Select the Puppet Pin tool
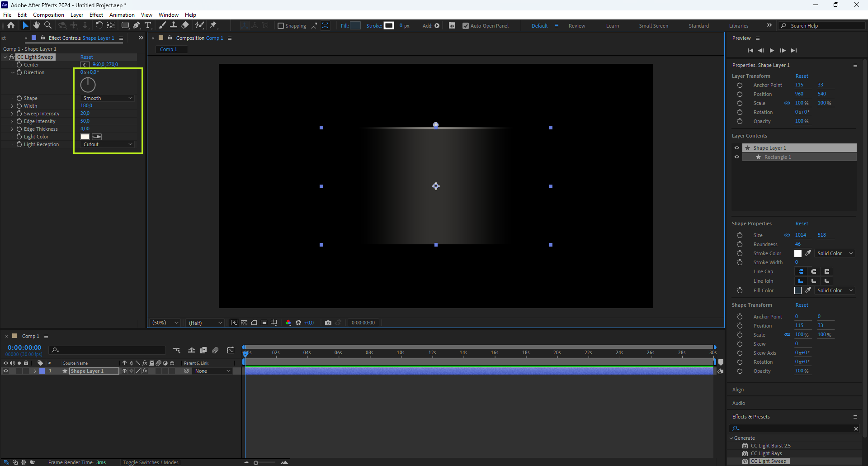The image size is (868, 466). pos(213,25)
